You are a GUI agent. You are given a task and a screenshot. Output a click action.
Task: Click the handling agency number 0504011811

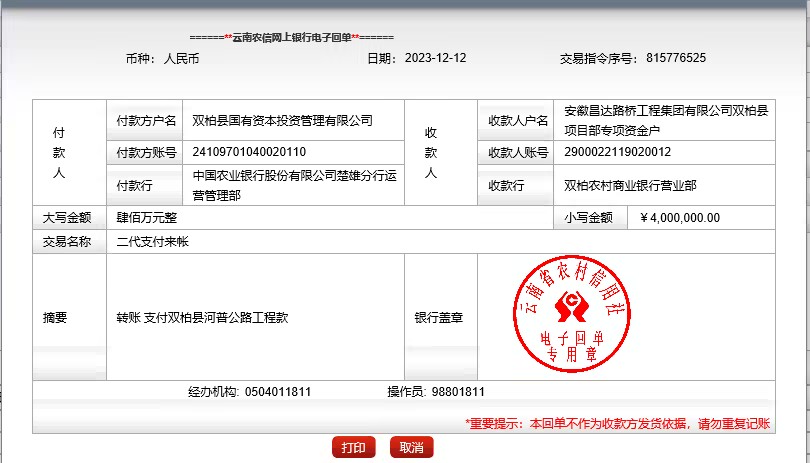277,391
